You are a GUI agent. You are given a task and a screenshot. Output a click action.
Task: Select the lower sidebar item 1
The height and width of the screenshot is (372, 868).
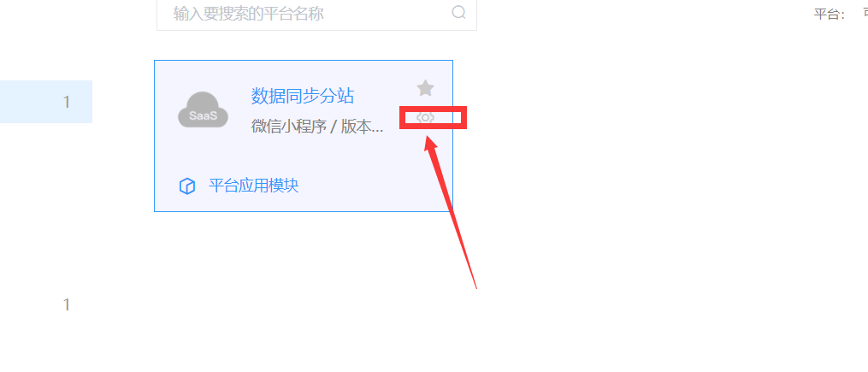coord(67,304)
